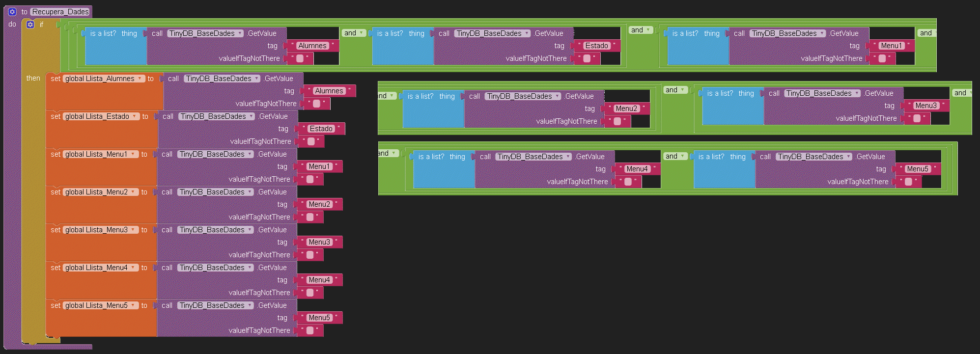The width and height of the screenshot is (980, 354).
Task: Open the global Llista_Estado variable dropdown
Action: (x=134, y=116)
